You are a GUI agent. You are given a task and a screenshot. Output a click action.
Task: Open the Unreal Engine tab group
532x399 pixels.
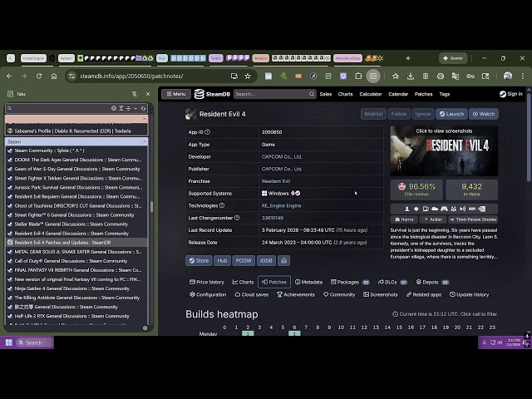tap(33, 58)
